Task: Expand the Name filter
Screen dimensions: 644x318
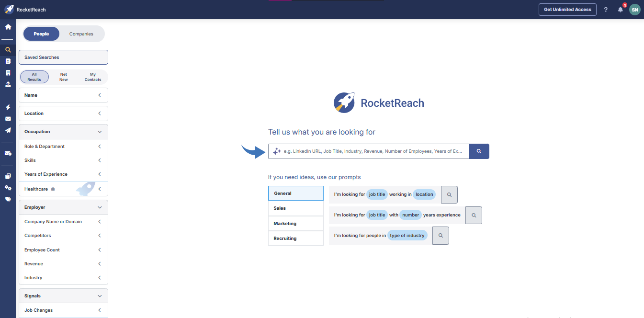Action: [x=63, y=95]
